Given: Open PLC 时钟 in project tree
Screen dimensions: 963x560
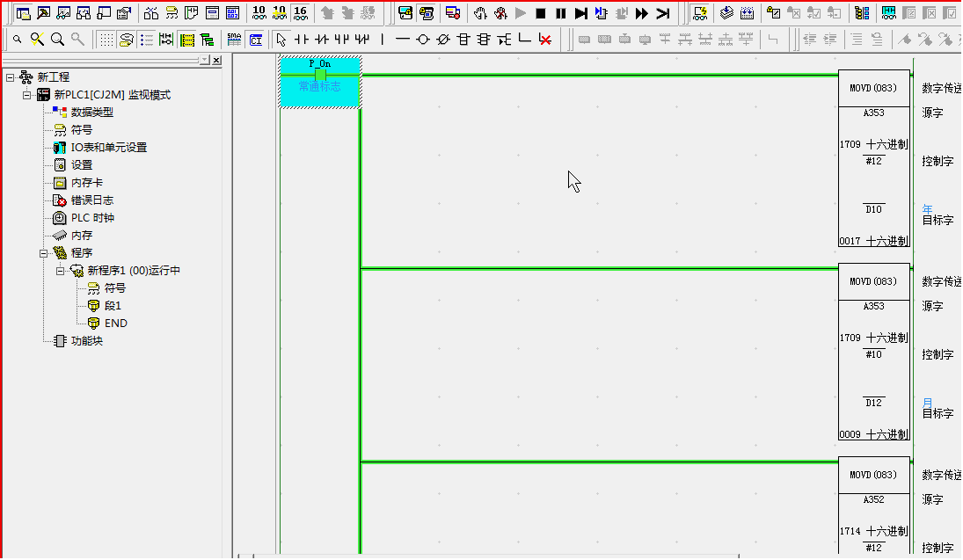Looking at the screenshot, I should coord(92,218).
